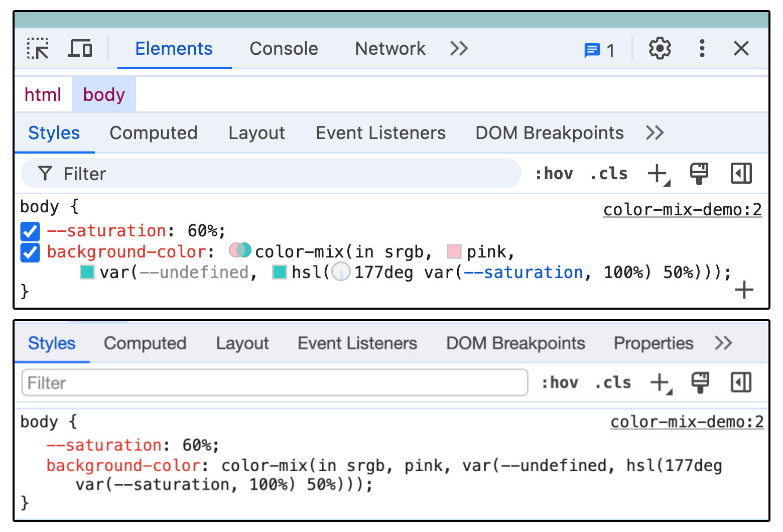
Task: Show more panel tabs via chevron
Action: pos(655,132)
